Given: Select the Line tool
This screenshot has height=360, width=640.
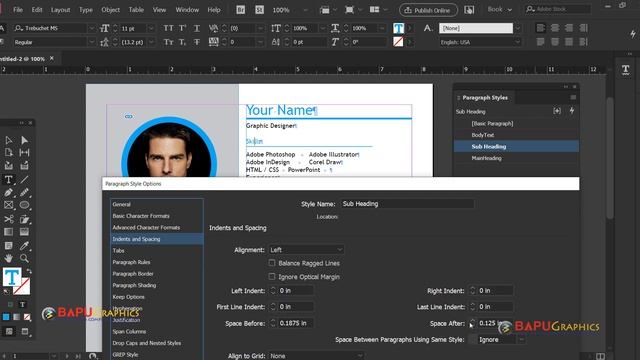Looking at the screenshot, I should click(24, 180).
